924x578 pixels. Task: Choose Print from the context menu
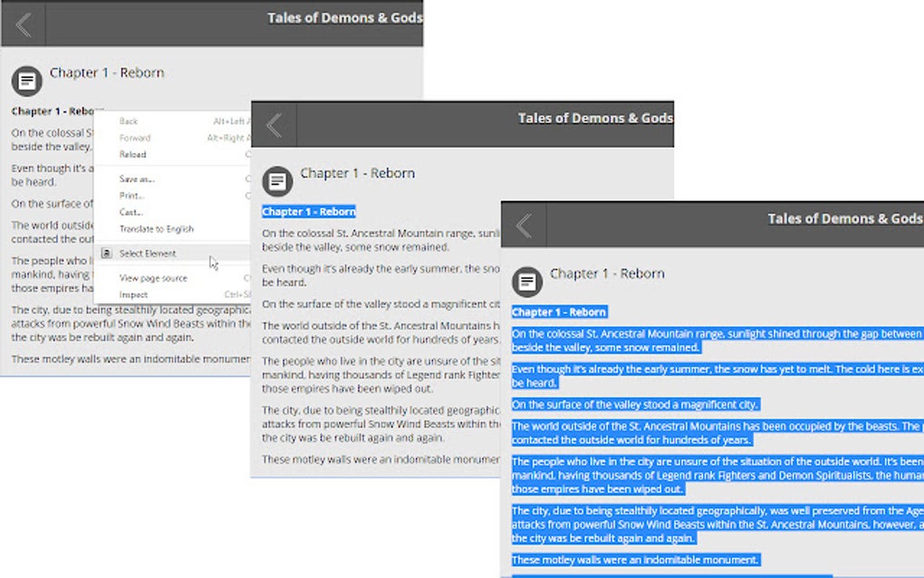[130, 195]
